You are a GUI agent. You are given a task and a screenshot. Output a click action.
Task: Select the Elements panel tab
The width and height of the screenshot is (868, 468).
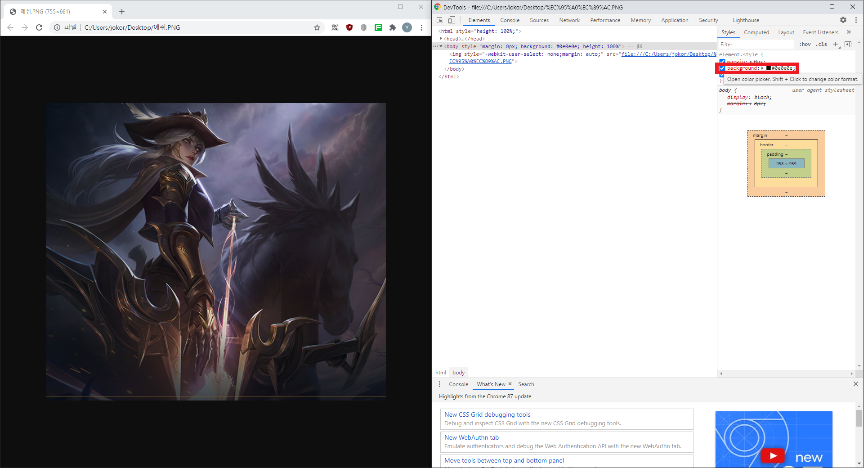pos(479,20)
